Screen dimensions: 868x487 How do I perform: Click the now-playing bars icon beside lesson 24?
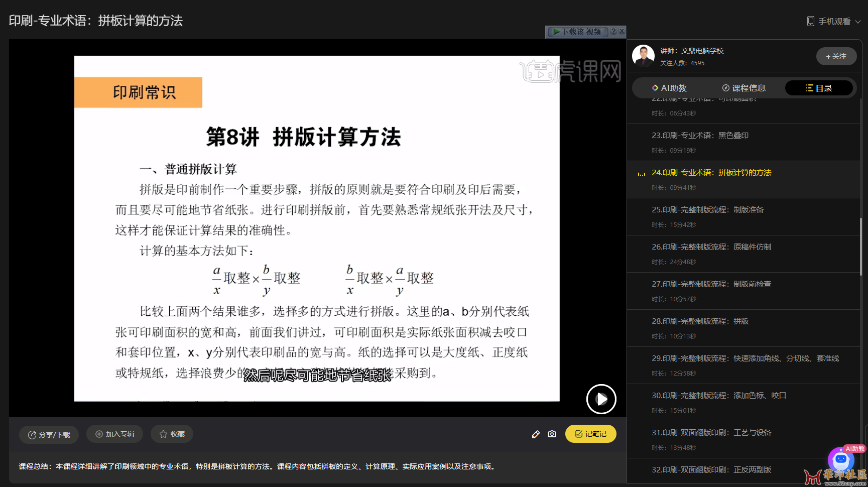pyautogui.click(x=642, y=174)
